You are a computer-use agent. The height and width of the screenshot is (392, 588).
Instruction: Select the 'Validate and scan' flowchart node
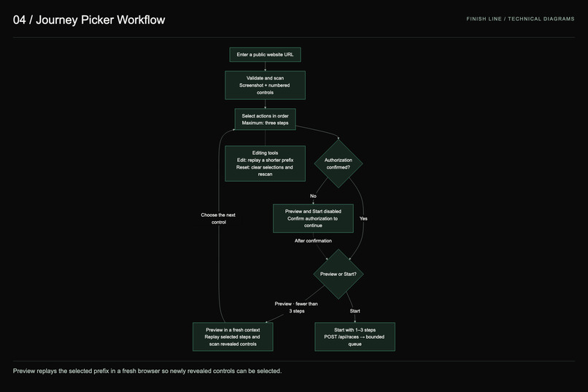[265, 85]
